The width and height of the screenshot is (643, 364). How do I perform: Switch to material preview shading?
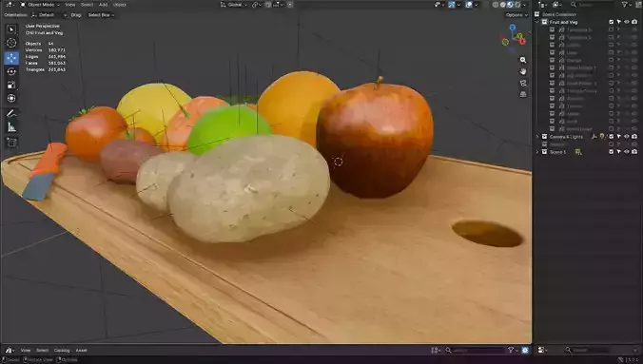pos(510,5)
